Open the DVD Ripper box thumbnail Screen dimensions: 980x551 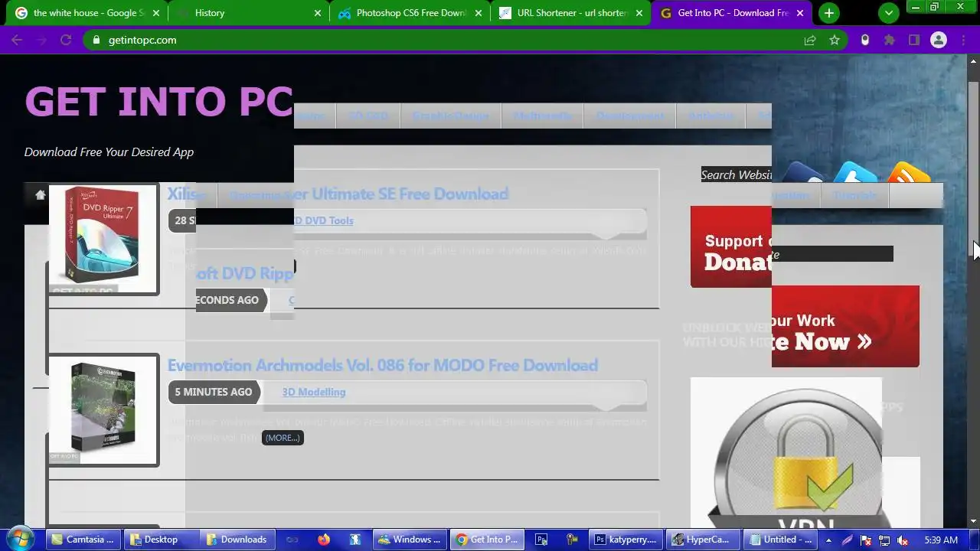103,239
